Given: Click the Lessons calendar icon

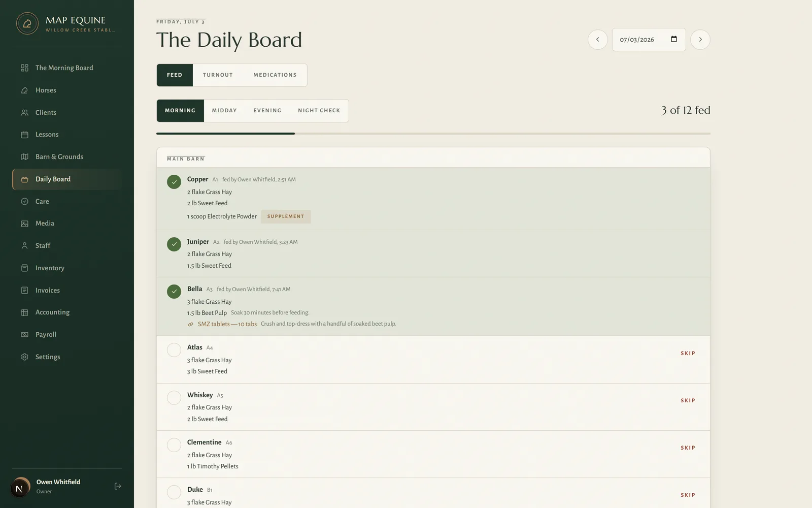Looking at the screenshot, I should tap(24, 135).
